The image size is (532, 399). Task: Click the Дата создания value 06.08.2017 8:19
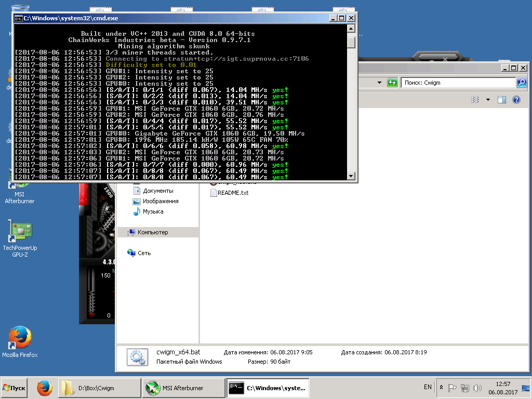[x=405, y=353]
